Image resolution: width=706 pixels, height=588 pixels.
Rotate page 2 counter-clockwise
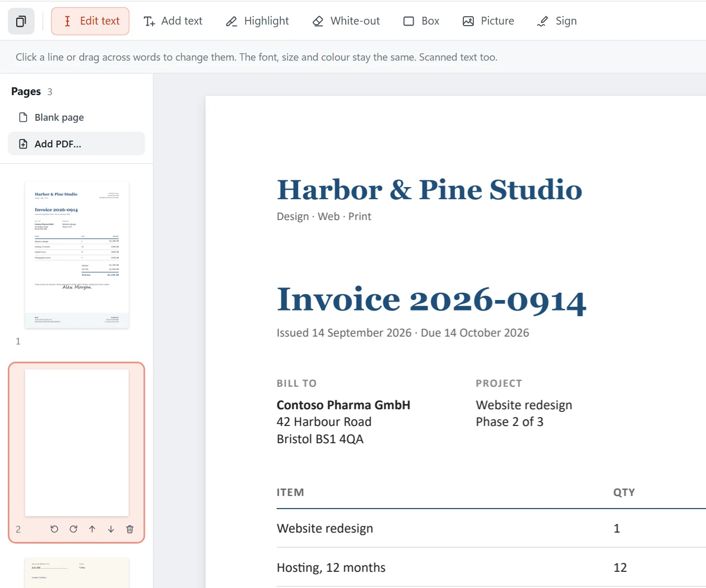[54, 529]
